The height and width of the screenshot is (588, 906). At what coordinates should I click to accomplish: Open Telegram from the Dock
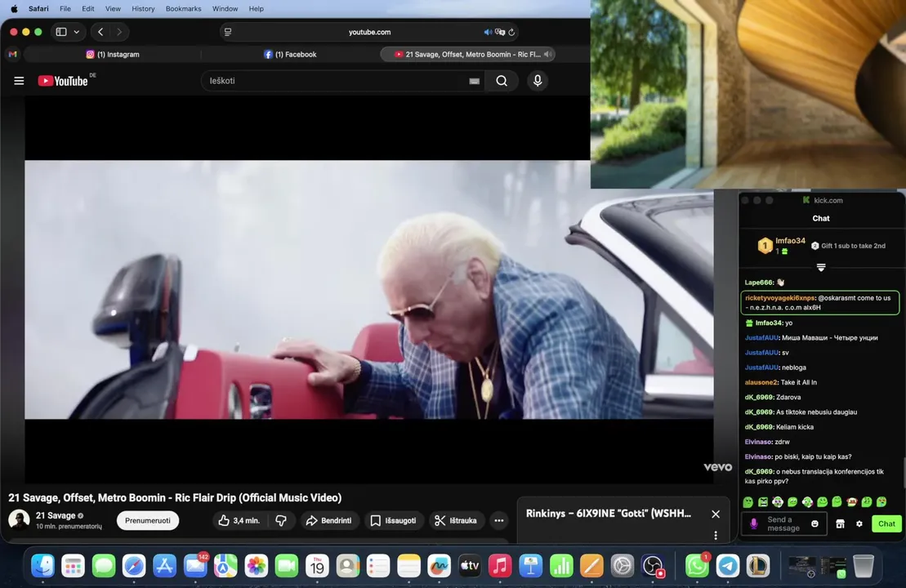tap(728, 566)
